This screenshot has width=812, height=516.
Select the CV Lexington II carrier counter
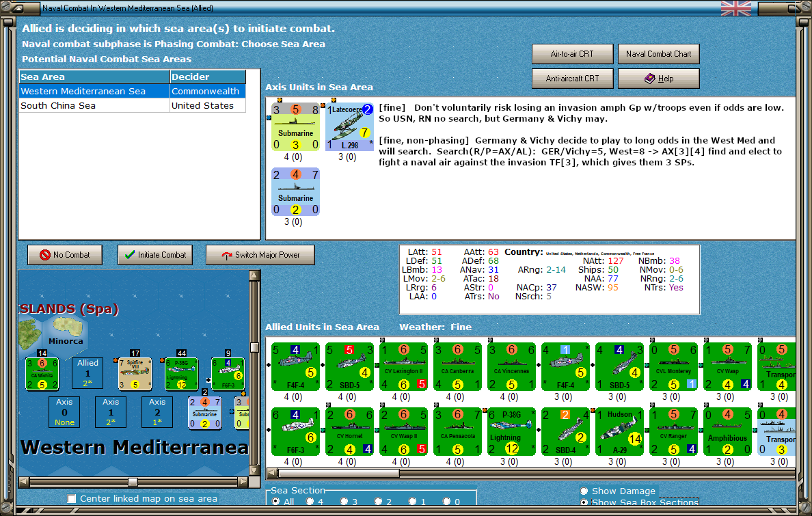404,367
